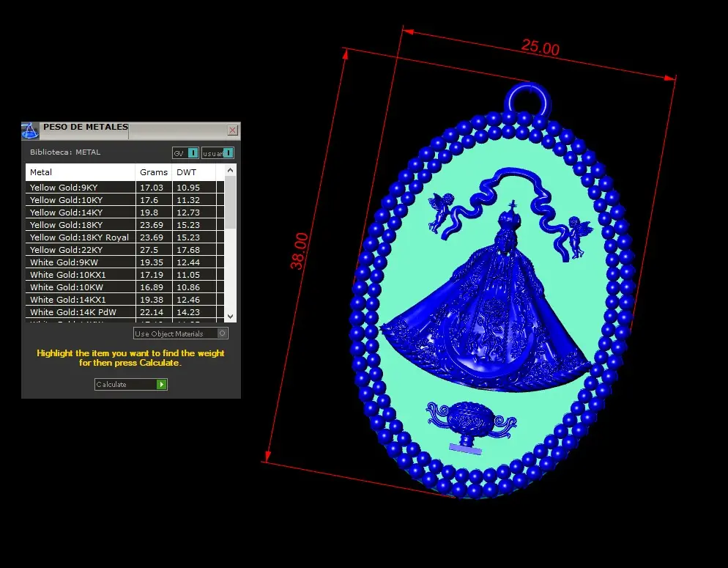
Task: Click the 27.5 grams value
Action: point(149,250)
